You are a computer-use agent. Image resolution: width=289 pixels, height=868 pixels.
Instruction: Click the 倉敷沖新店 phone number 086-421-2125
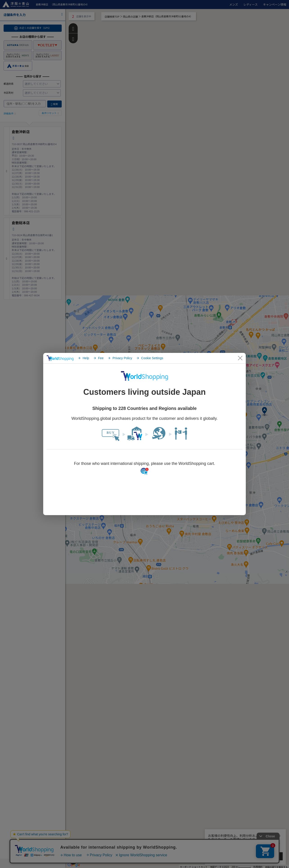[32, 212]
